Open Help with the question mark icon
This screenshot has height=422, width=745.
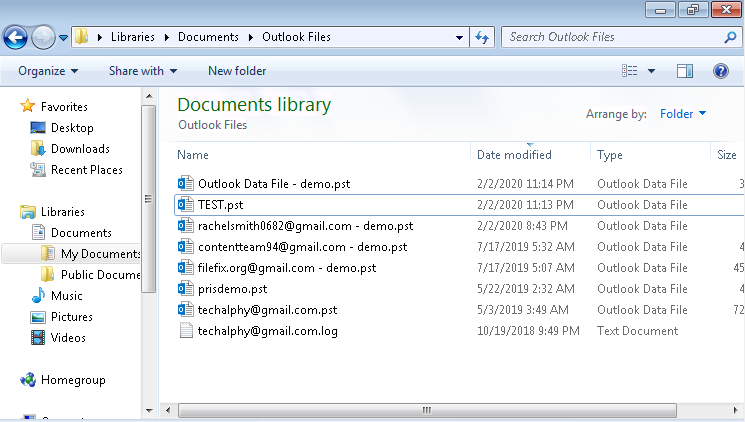pos(721,71)
